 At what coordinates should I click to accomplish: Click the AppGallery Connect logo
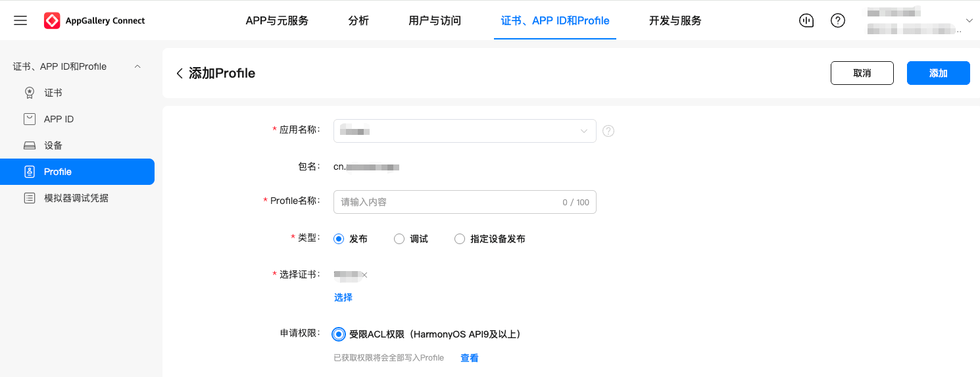point(95,20)
